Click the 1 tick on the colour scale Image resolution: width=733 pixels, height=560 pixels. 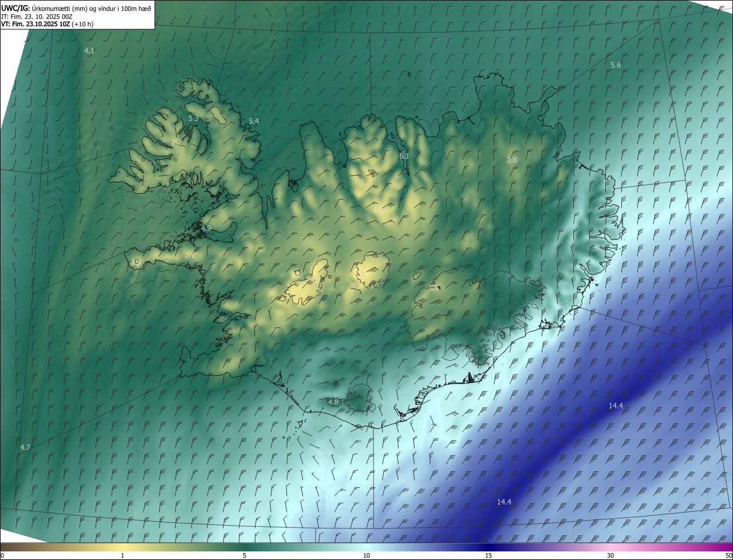point(123,555)
